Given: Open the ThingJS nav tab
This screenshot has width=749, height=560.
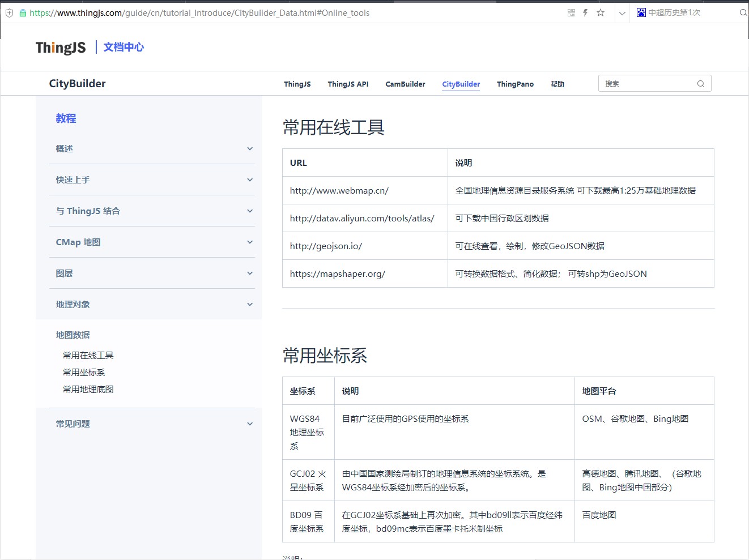Looking at the screenshot, I should click(297, 84).
